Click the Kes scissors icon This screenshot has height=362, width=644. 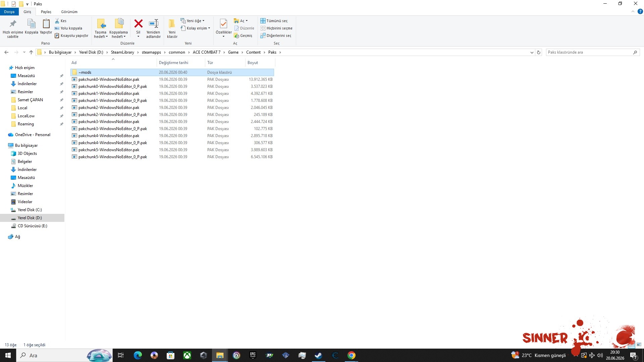(x=57, y=21)
